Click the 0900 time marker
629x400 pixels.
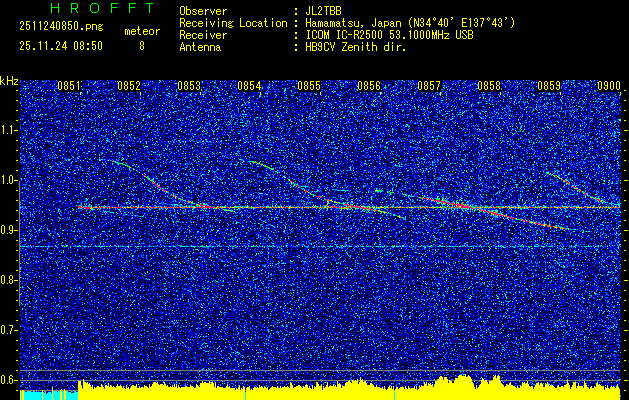coord(609,86)
